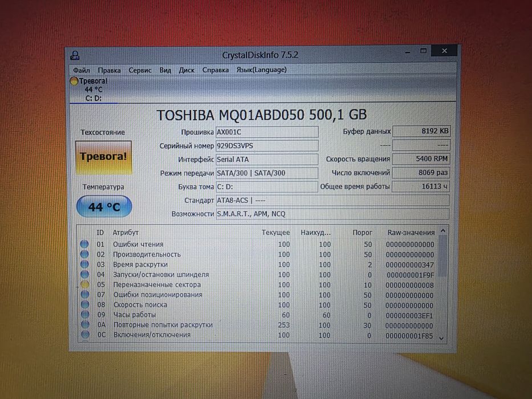Screen dimensions: 532x399
Task: Click the Буфер данных value 8192 KB
Action: coord(421,131)
